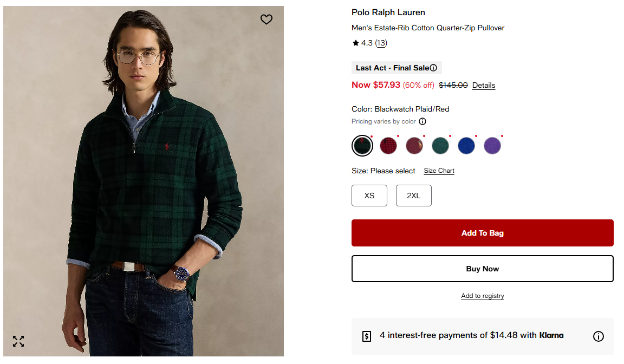Open the Size Chart link
Screen dimensions: 624x364
439,171
